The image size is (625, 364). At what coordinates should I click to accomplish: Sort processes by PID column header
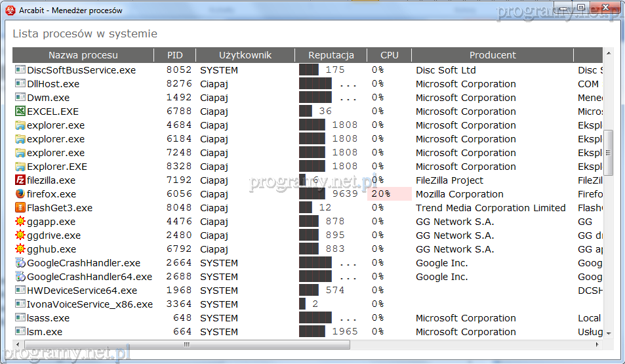(x=175, y=55)
